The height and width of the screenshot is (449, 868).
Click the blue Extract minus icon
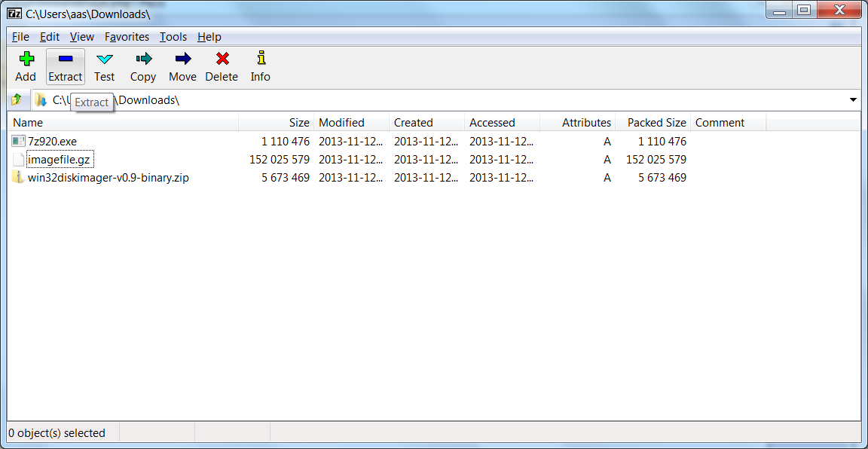click(x=66, y=59)
